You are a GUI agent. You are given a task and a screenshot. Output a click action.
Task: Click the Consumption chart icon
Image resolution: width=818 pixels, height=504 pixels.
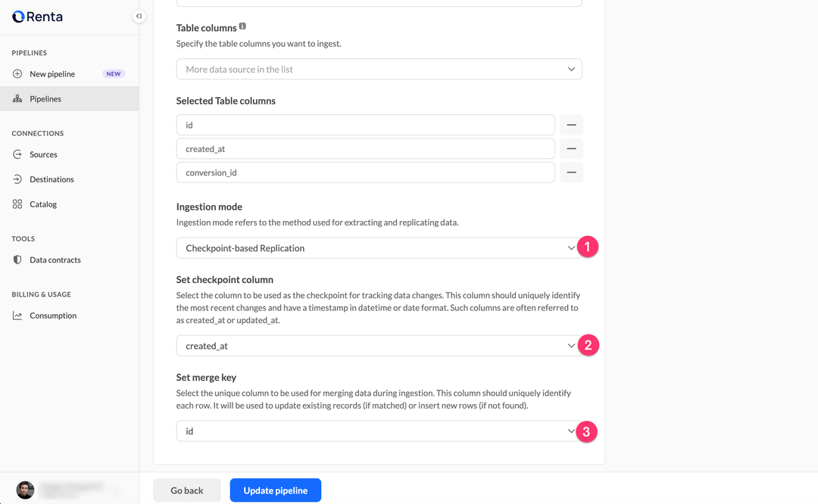(17, 316)
